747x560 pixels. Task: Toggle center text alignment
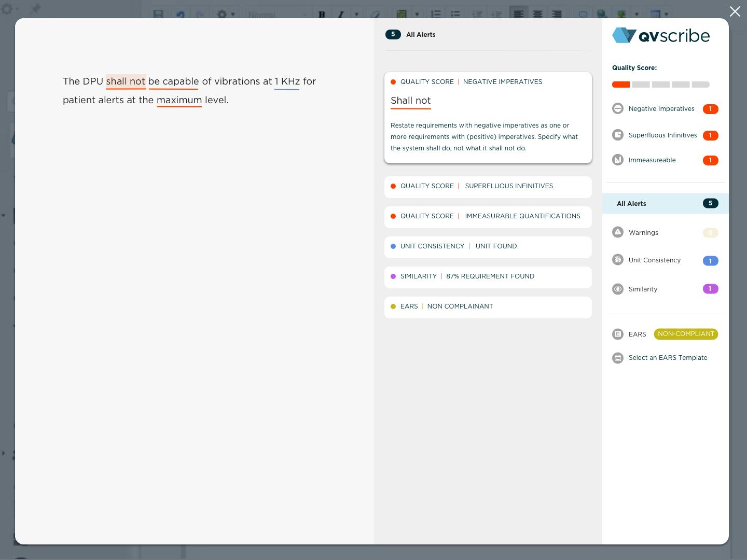click(537, 15)
